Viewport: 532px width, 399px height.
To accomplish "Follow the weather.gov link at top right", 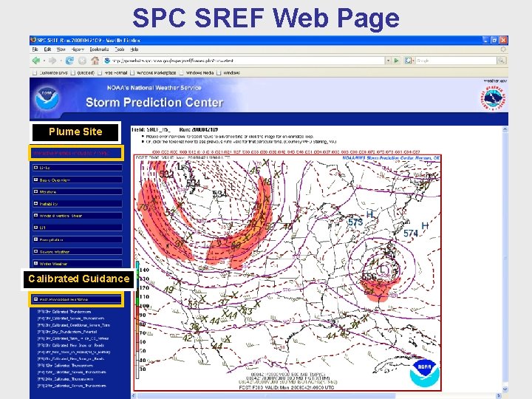I will click(495, 81).
